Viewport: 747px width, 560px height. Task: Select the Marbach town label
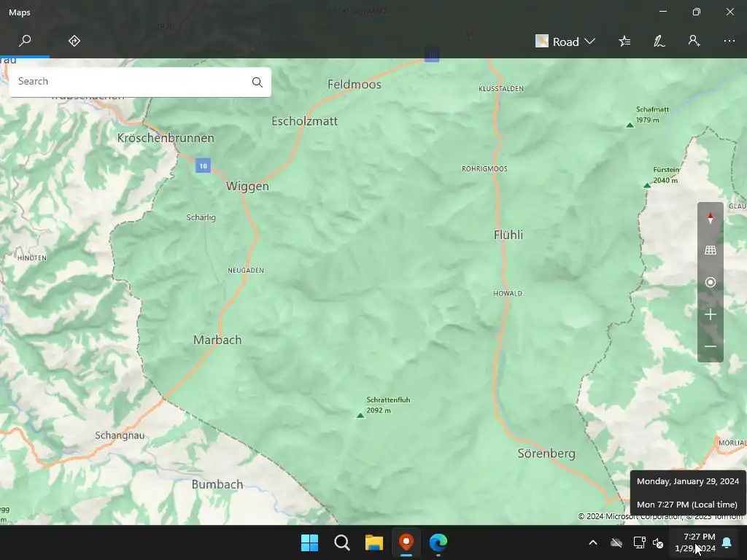tap(217, 340)
